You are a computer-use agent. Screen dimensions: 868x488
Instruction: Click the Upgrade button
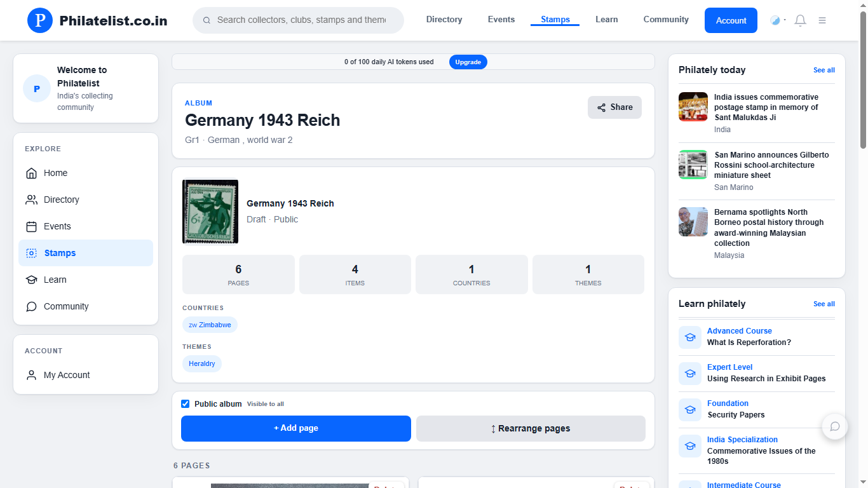coord(468,62)
